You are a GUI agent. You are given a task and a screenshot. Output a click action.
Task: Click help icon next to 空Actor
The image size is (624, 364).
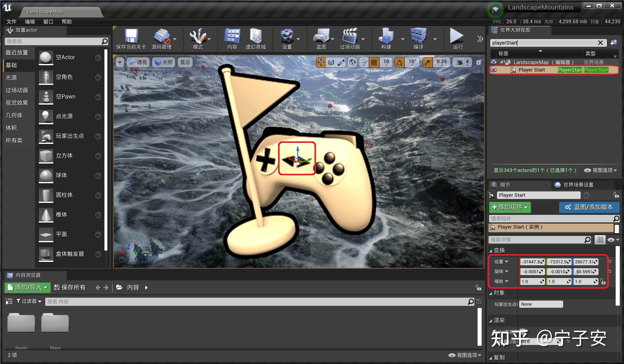click(98, 58)
